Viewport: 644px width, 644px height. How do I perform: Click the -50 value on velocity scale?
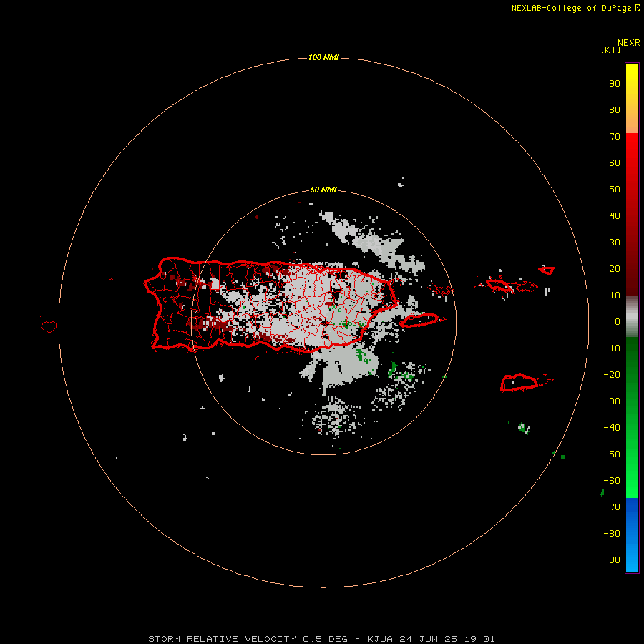612,454
